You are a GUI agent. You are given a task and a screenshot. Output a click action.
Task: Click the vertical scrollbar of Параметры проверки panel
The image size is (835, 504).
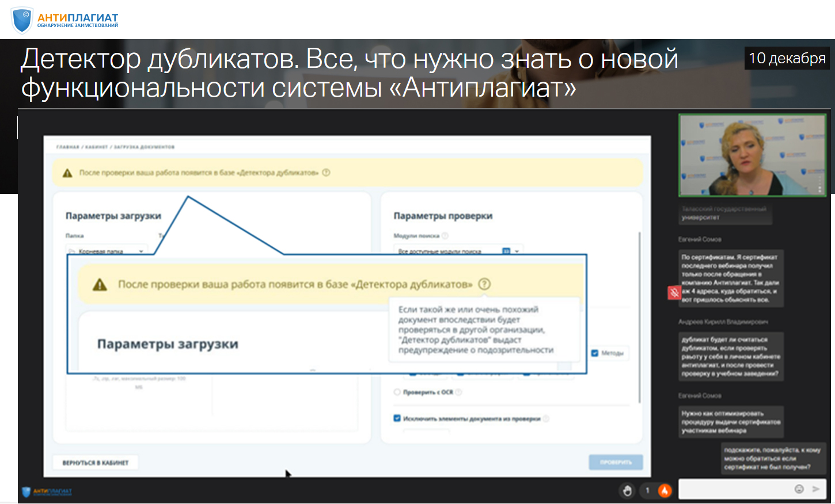(640, 317)
